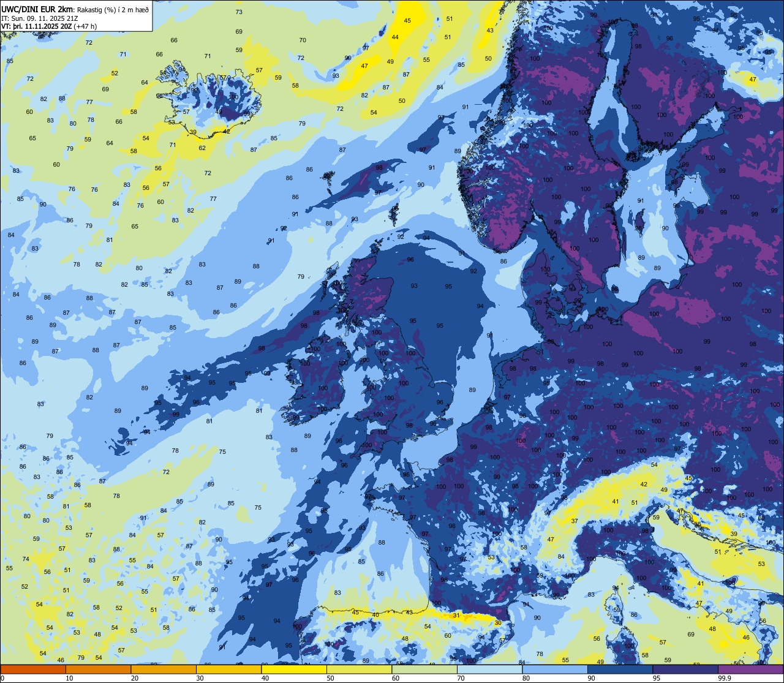Pick the 60–70 % light green legend swatch
Image resolution: width=784 pixels, height=683 pixels.
pos(424,669)
